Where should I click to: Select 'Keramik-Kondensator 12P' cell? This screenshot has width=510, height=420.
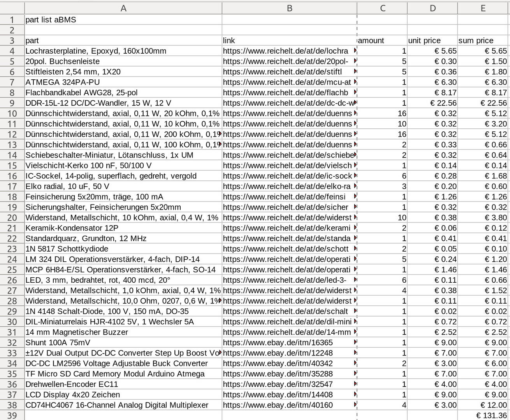click(x=123, y=228)
